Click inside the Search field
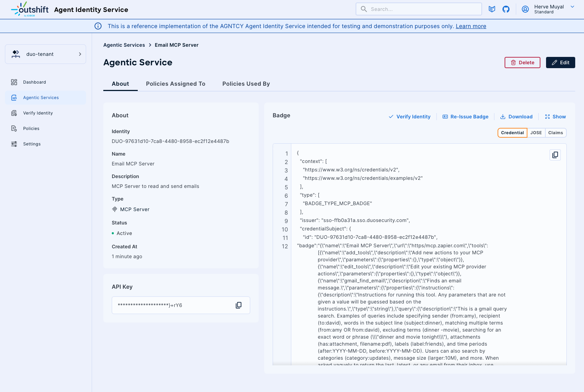 pyautogui.click(x=418, y=9)
